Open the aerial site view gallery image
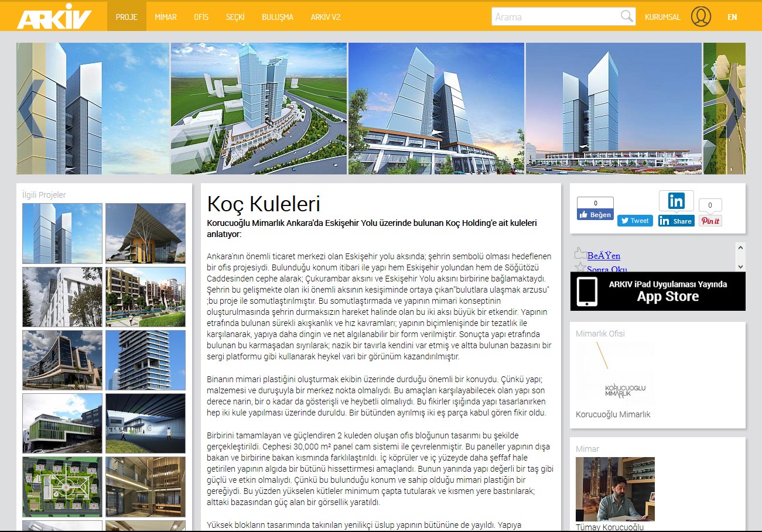The width and height of the screenshot is (762, 532). [259, 108]
